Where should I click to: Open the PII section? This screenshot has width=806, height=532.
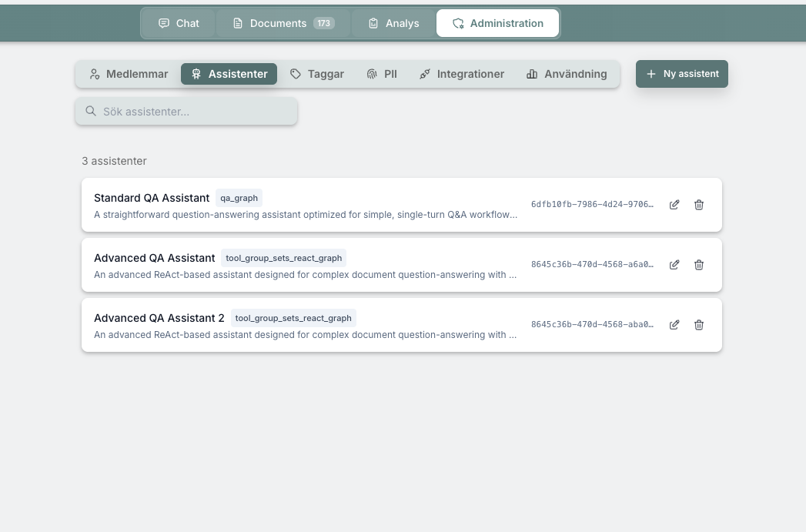382,74
